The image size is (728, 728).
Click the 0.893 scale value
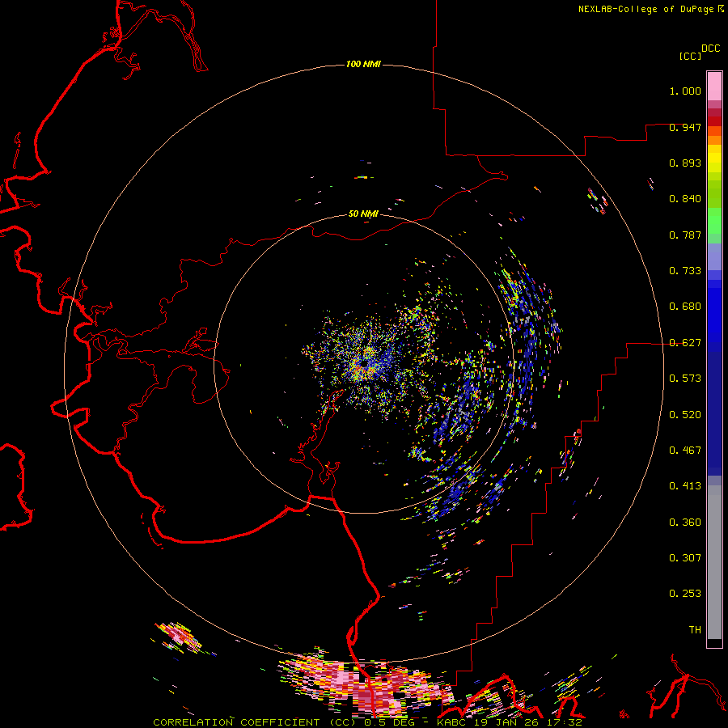(x=685, y=163)
